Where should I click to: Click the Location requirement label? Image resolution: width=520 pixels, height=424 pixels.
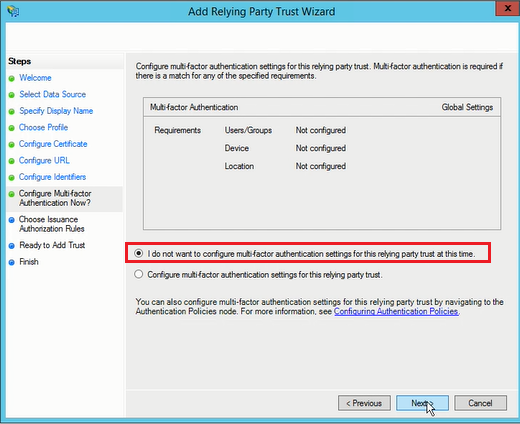(x=239, y=166)
